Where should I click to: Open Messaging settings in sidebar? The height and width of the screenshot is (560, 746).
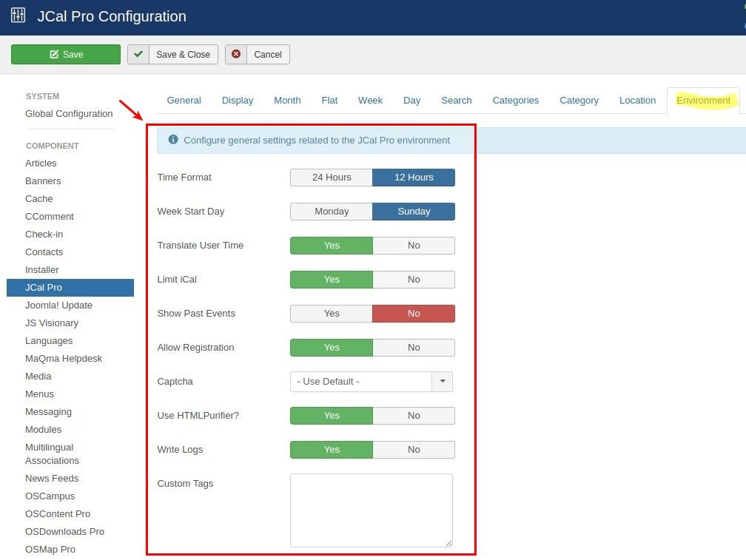[49, 412]
